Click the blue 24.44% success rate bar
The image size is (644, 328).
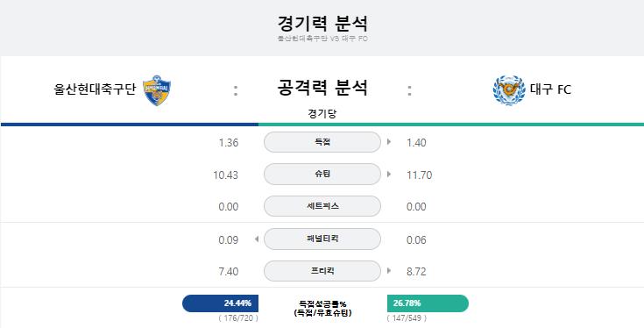(x=221, y=303)
